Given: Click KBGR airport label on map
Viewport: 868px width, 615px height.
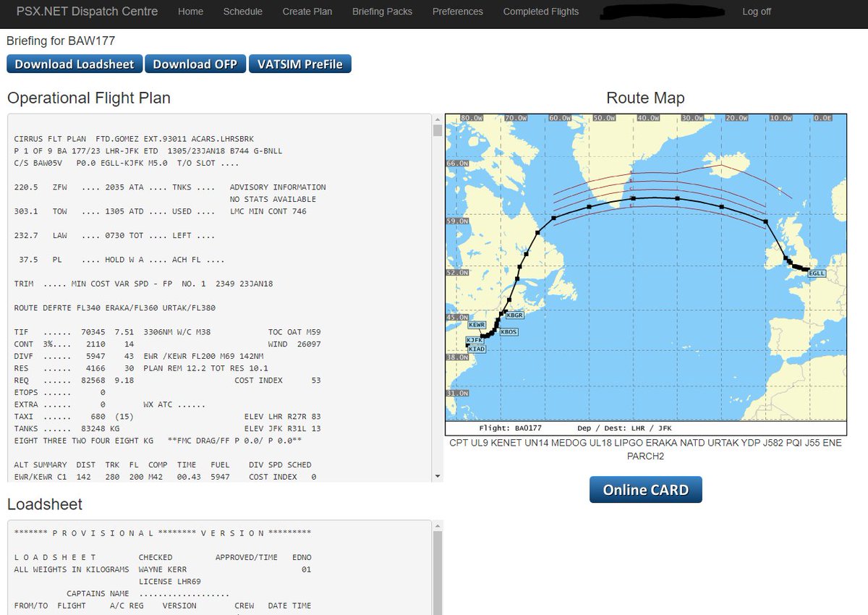Looking at the screenshot, I should [514, 315].
